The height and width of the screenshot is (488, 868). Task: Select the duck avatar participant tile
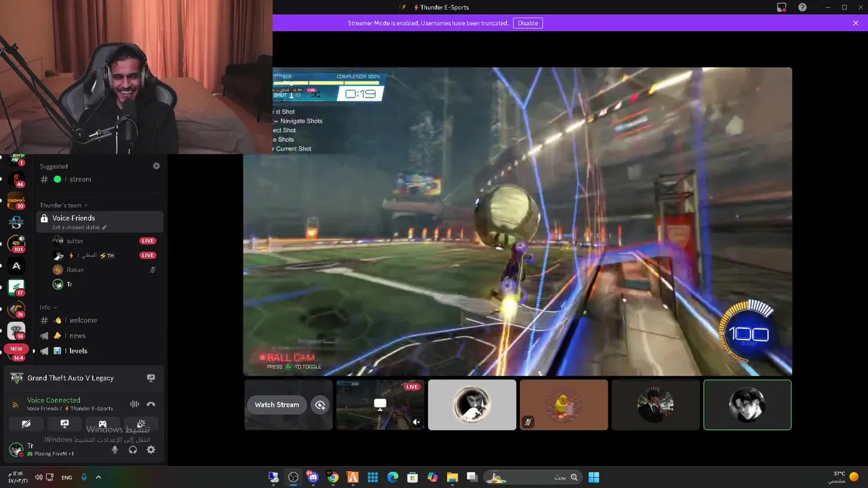click(564, 405)
